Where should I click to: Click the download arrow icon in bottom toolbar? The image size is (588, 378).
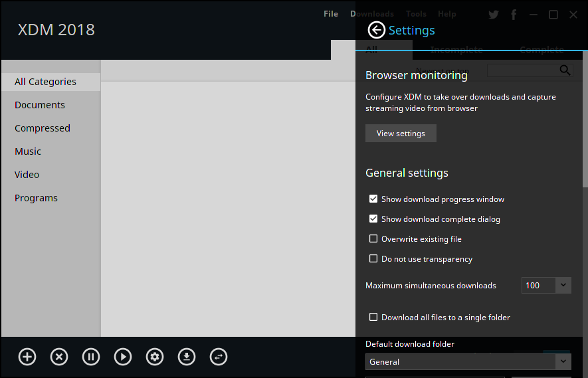point(187,357)
